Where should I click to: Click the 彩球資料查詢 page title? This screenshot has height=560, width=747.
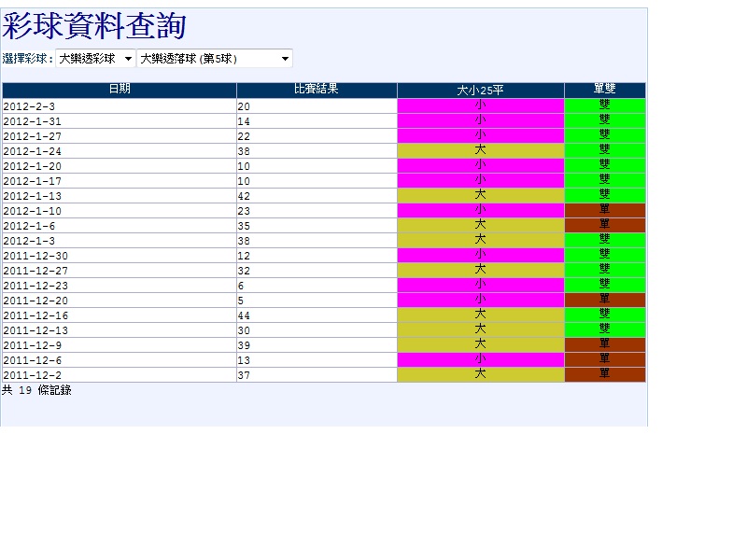94,26
